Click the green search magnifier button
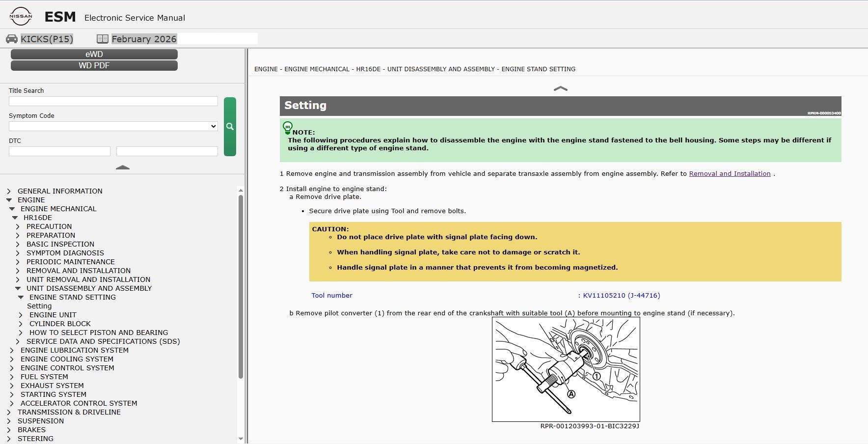 230,127
